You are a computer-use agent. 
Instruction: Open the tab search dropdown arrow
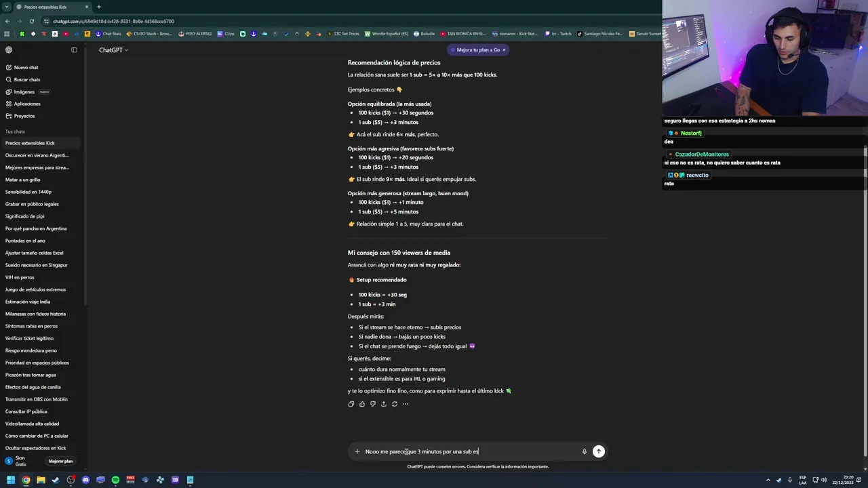pyautogui.click(x=6, y=7)
